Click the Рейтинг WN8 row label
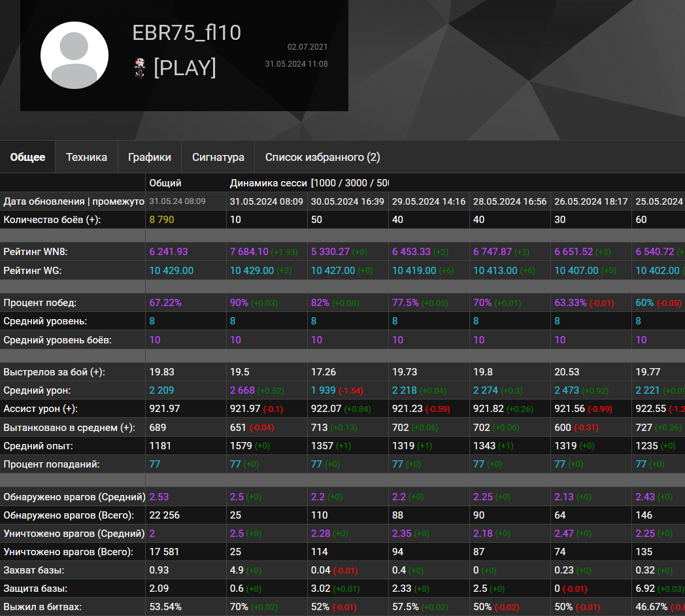 [35, 252]
